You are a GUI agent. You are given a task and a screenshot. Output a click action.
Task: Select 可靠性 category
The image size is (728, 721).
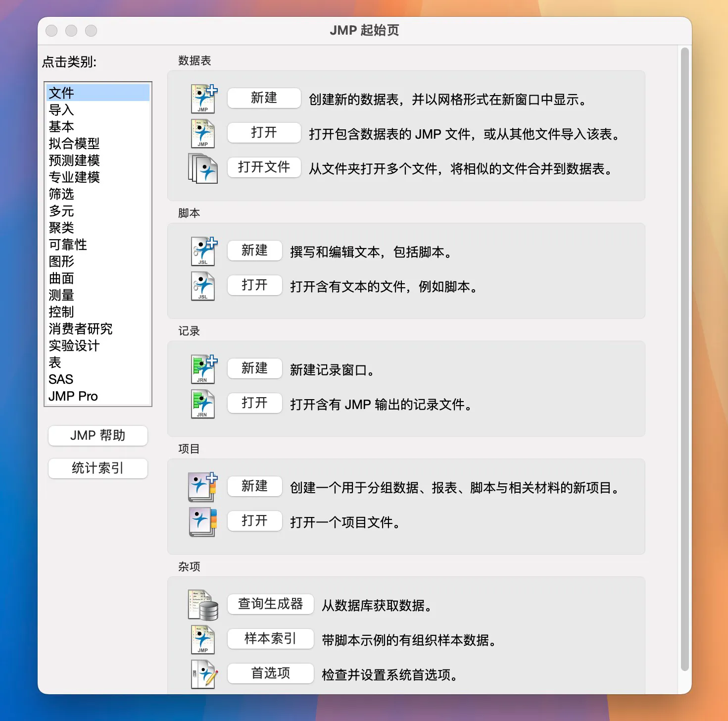pos(98,244)
